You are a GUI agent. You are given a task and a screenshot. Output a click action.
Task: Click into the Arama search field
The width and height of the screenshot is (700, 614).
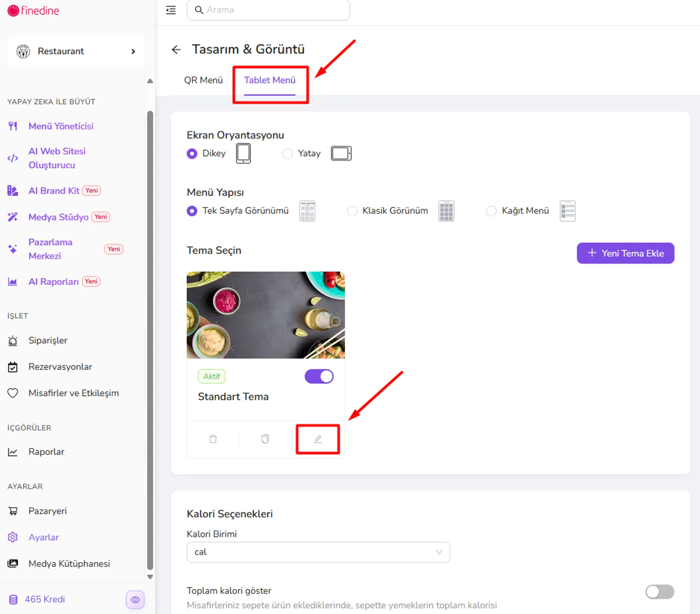[268, 10]
